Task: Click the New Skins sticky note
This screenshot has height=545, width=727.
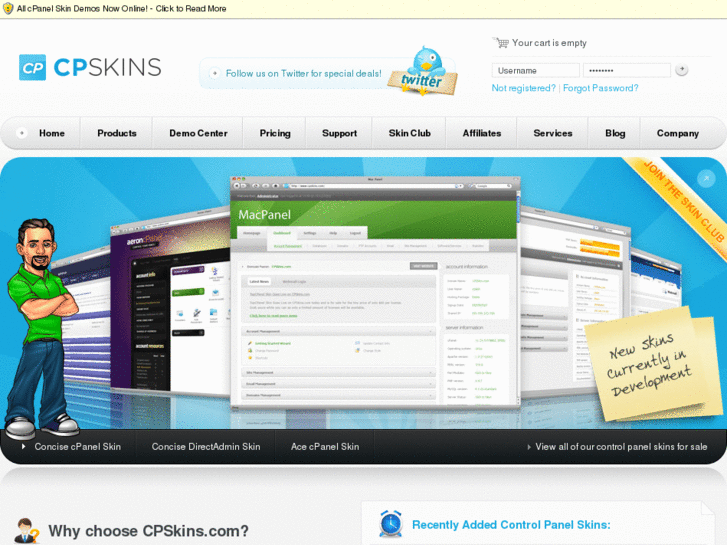Action: 652,364
